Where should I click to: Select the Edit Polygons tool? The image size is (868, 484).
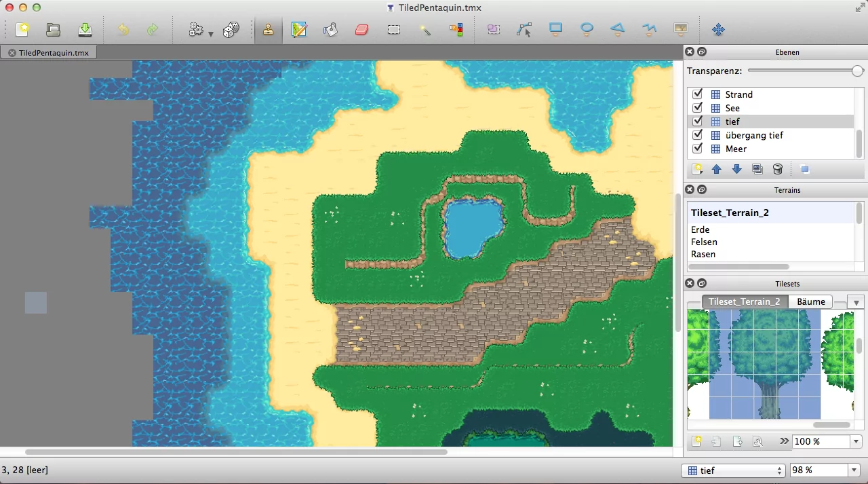[524, 30]
